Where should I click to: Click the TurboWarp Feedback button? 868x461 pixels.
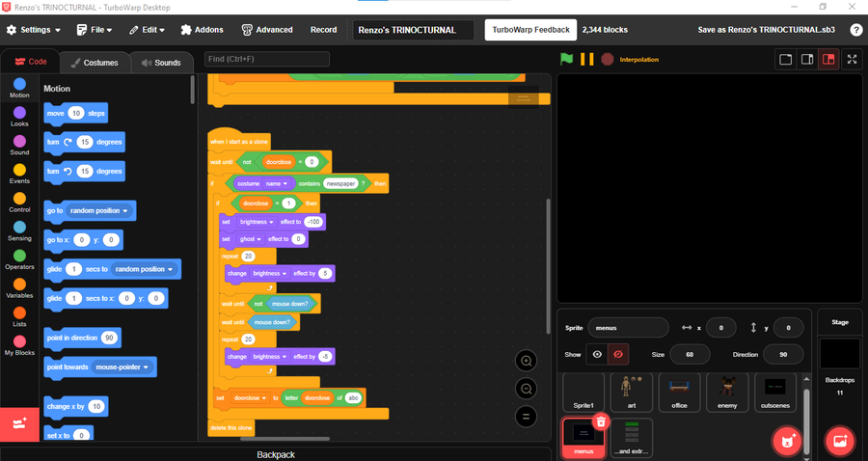tap(530, 30)
